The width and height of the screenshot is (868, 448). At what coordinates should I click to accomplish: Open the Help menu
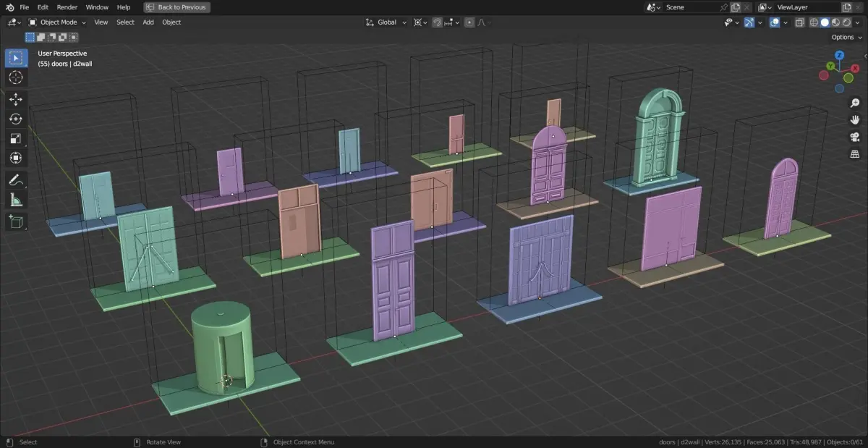click(x=124, y=7)
